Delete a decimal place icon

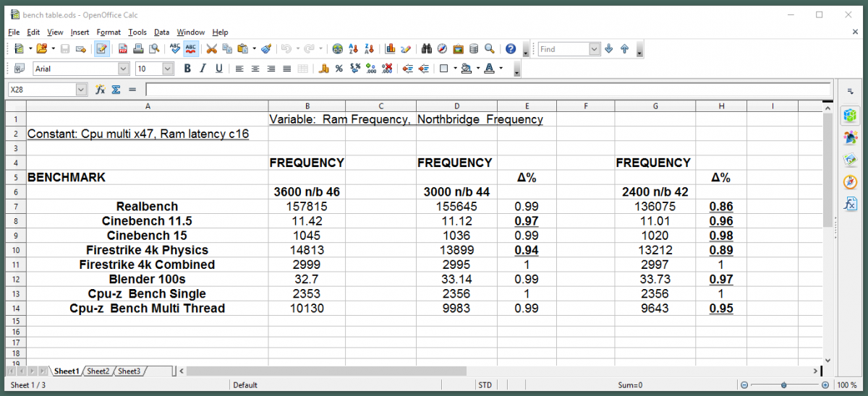(x=386, y=69)
